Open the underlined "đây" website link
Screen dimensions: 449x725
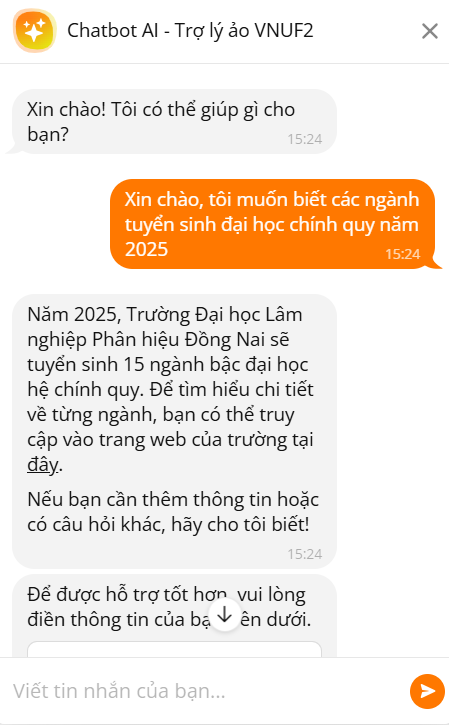pos(43,464)
